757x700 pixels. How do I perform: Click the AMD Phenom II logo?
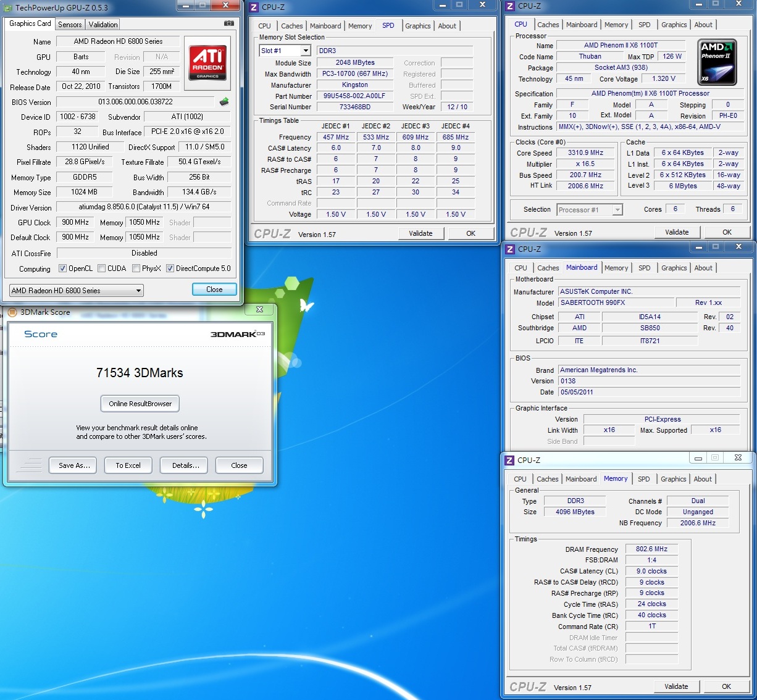tap(716, 62)
